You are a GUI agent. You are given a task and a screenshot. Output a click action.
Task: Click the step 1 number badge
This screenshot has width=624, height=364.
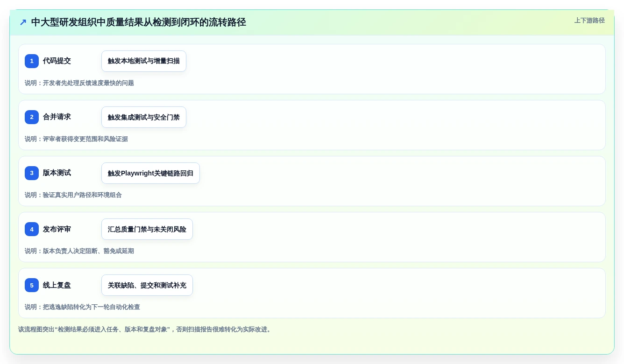tap(32, 61)
